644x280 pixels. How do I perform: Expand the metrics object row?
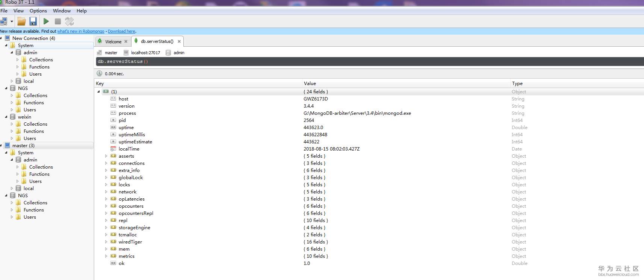click(x=106, y=256)
